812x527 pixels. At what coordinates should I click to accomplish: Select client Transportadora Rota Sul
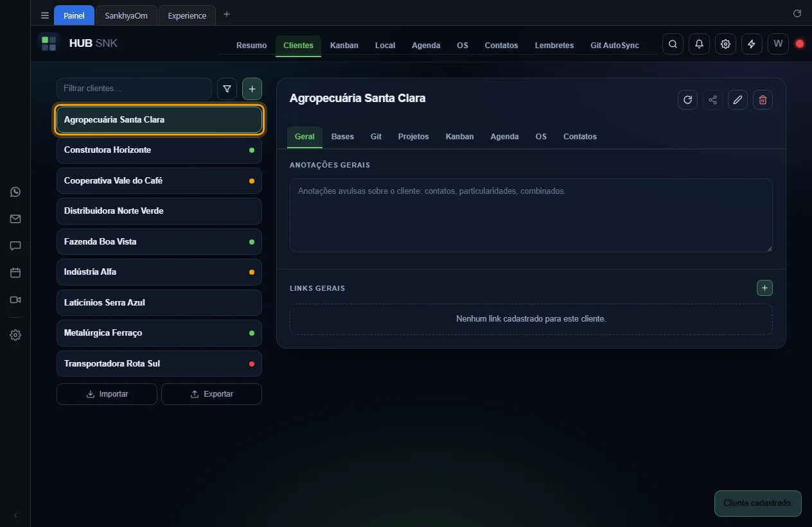[159, 364]
